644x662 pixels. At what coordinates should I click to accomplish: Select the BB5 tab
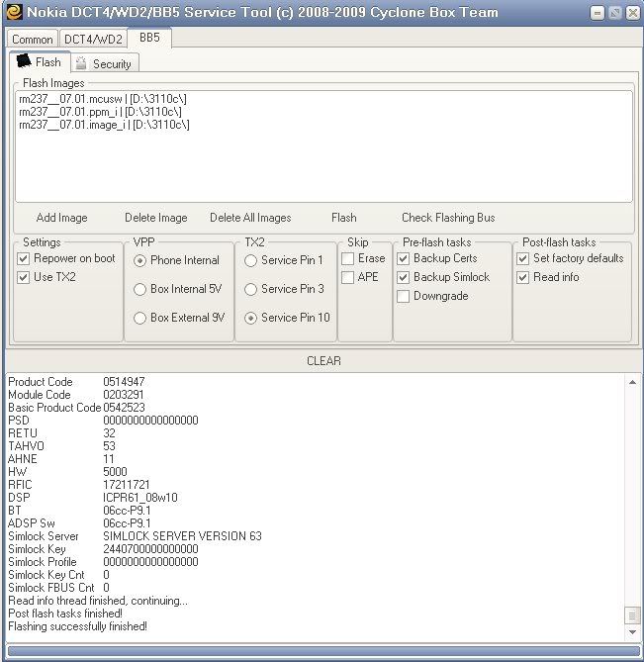(x=149, y=38)
